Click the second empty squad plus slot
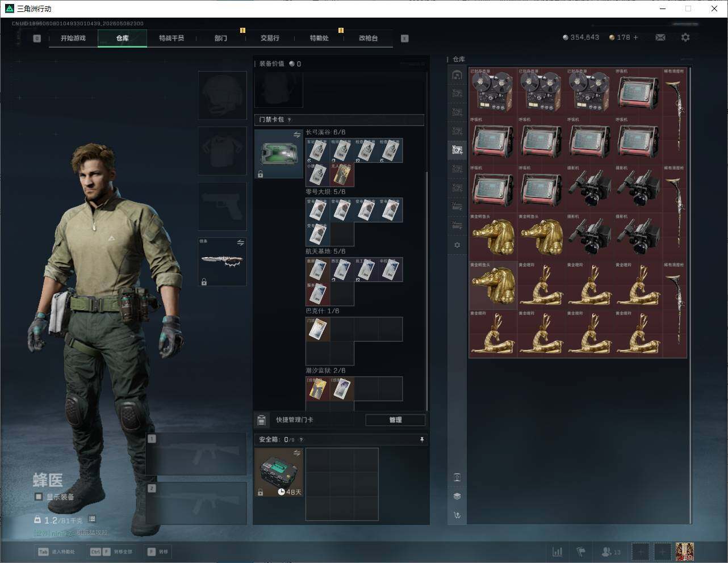Screen dimensions: 728x563 [662, 552]
